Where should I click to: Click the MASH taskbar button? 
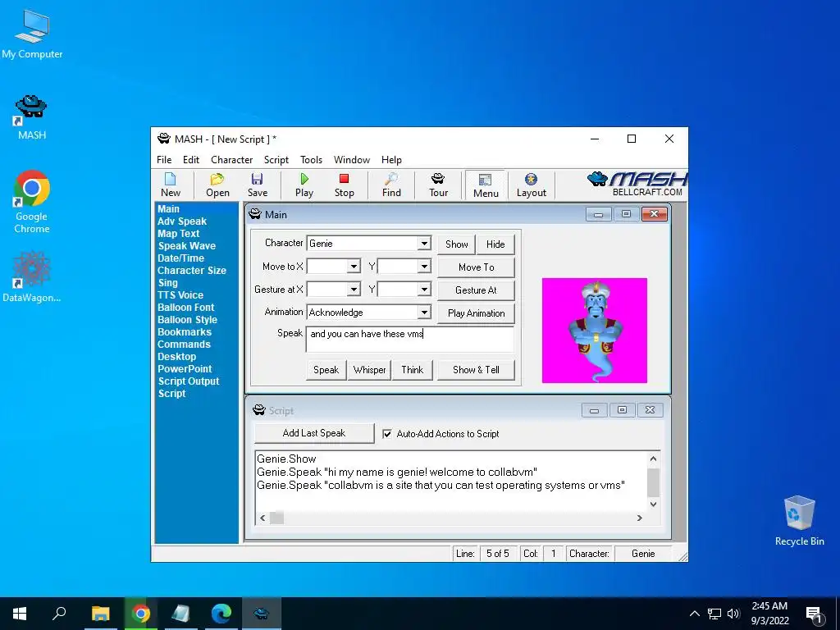(x=262, y=614)
